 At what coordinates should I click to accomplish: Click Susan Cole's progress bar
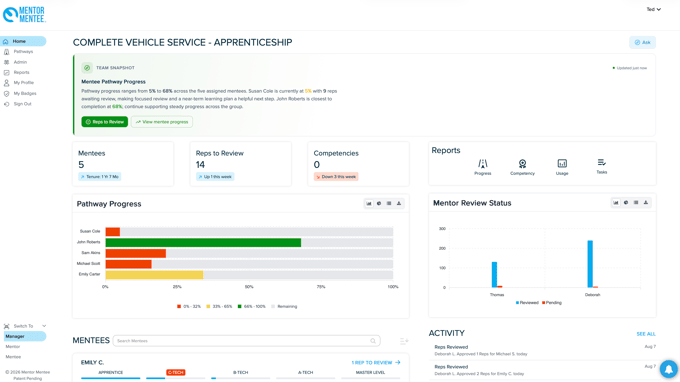[x=113, y=232]
